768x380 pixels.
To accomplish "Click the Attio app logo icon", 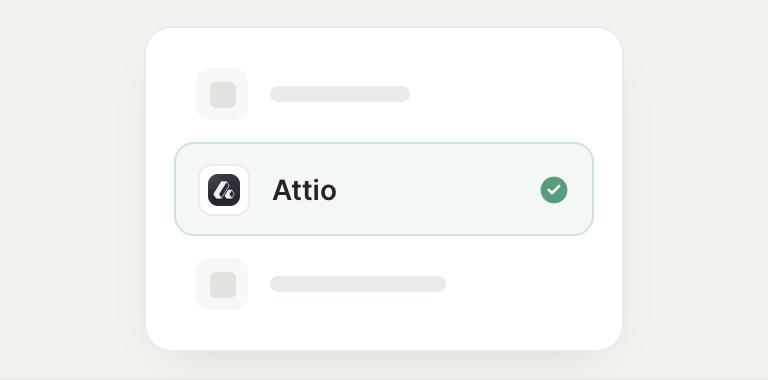I will point(224,190).
